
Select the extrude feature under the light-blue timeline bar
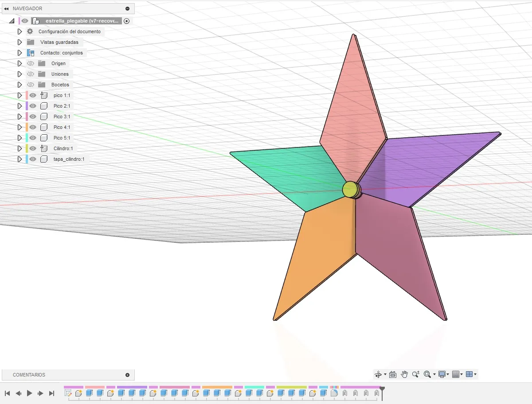point(324,393)
